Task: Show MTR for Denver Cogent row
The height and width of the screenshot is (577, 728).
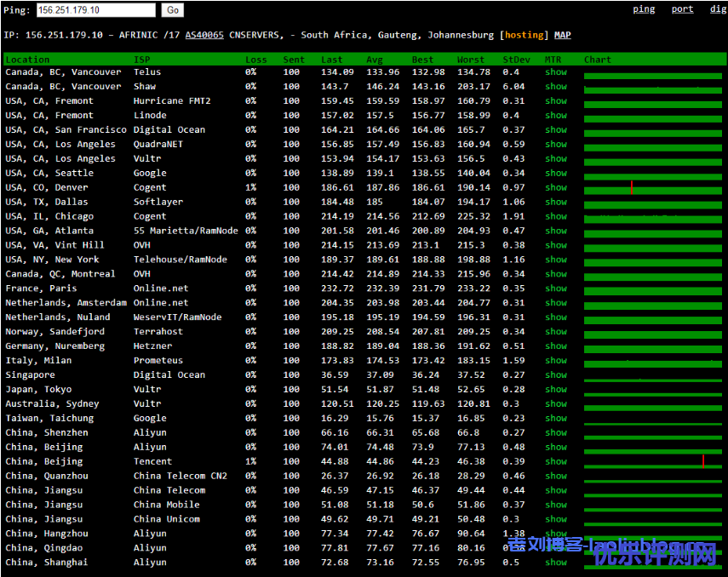Action: (556, 187)
